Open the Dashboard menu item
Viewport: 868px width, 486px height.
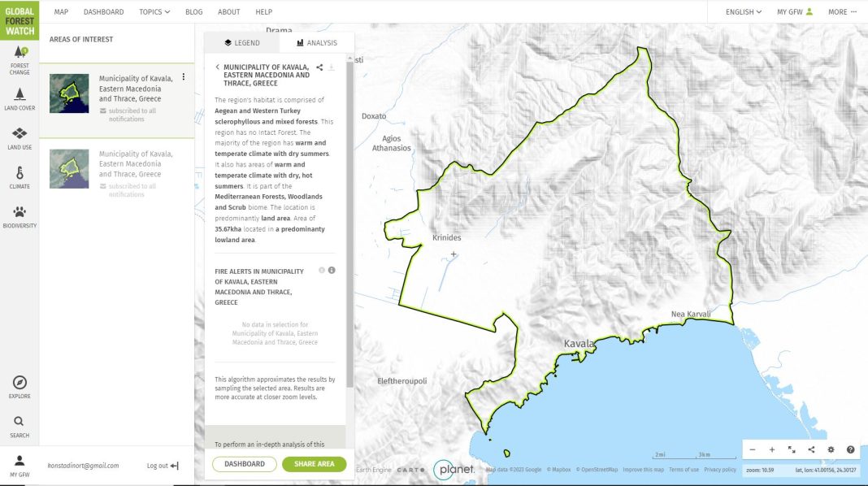pyautogui.click(x=103, y=12)
